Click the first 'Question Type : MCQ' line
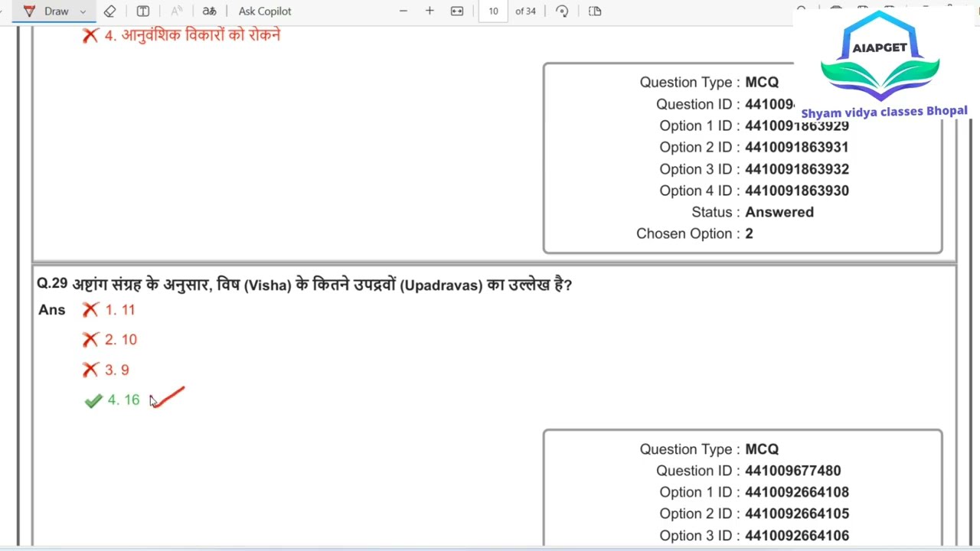 pyautogui.click(x=709, y=82)
